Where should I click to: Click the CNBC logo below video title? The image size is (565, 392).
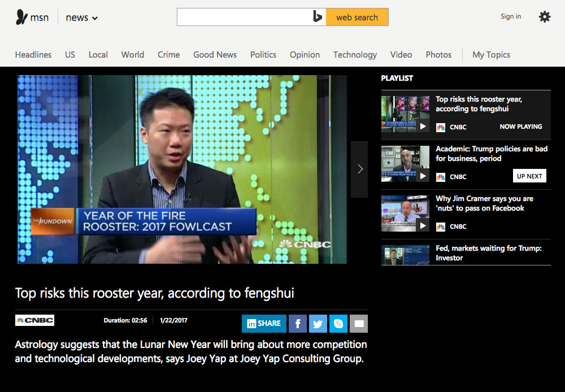pyautogui.click(x=34, y=320)
